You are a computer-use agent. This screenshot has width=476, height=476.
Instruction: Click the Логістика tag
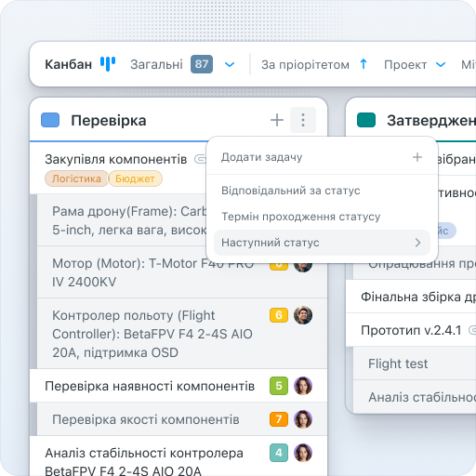76,178
